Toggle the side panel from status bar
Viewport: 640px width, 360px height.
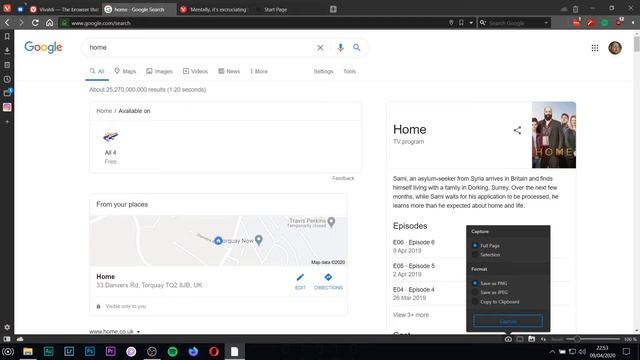pyautogui.click(x=7, y=339)
